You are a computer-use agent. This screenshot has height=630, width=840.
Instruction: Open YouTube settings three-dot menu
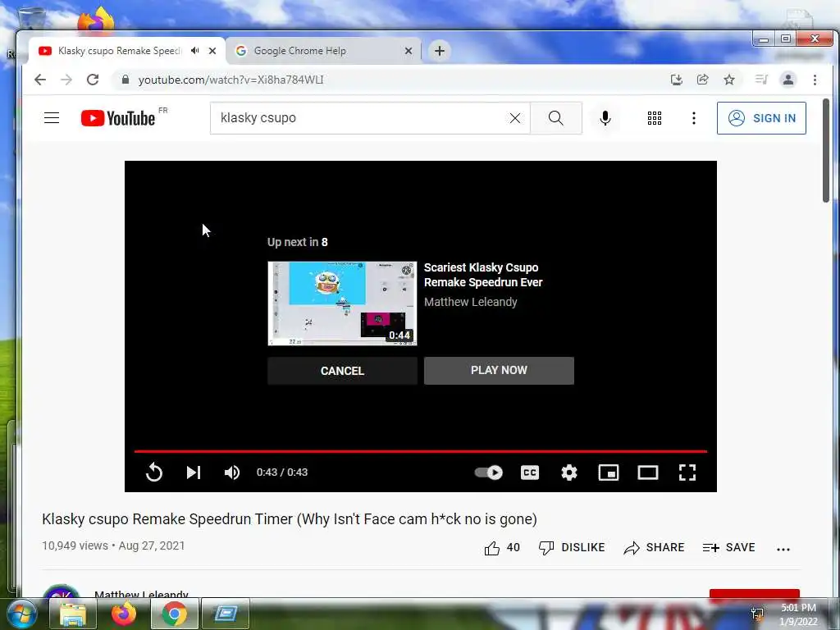[x=694, y=118]
